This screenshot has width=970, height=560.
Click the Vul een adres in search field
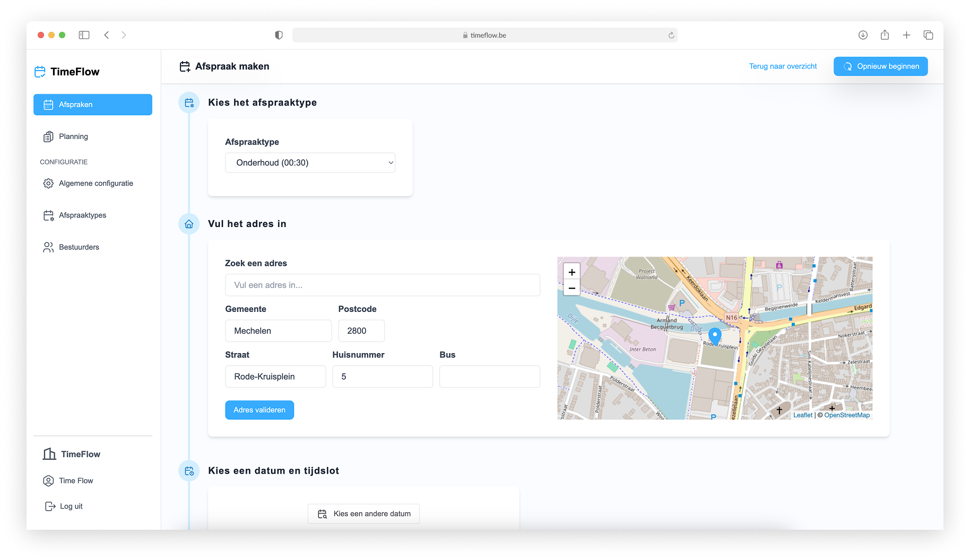point(382,285)
